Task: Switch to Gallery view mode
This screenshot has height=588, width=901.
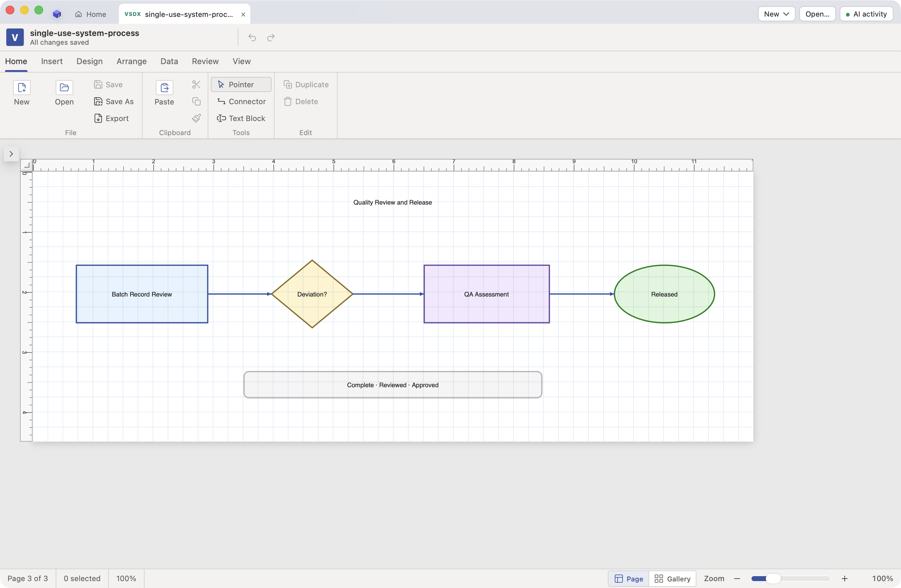Action: [x=672, y=579]
